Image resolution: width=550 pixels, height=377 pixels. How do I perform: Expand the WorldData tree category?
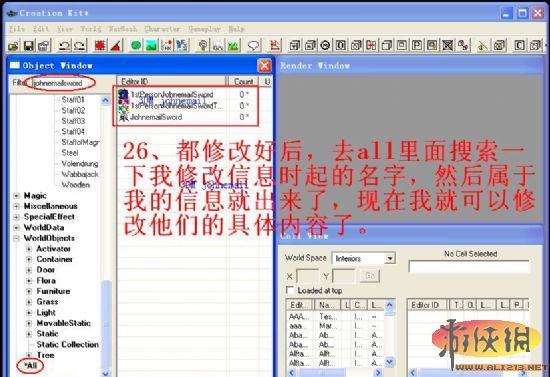[16, 228]
